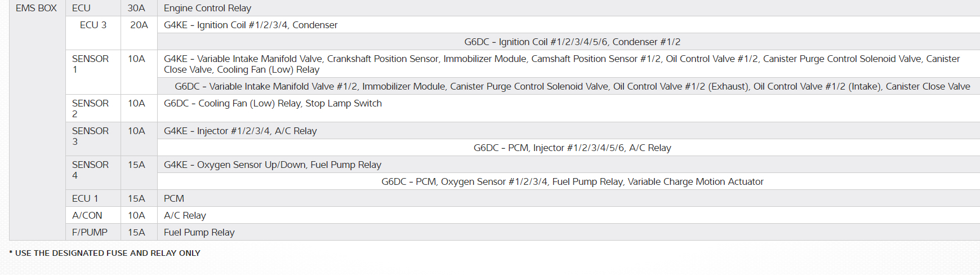Select the Engine Control Relay text
The image size is (980, 275).
[207, 8]
